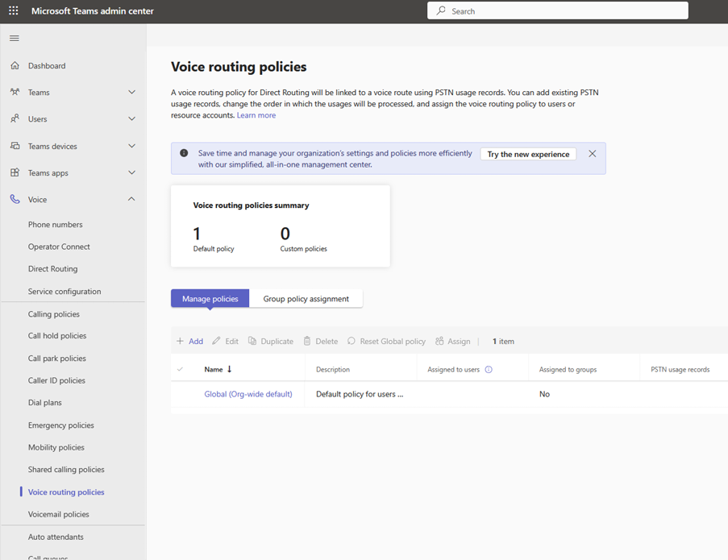
Task: Open Mobility policies page
Action: (56, 447)
